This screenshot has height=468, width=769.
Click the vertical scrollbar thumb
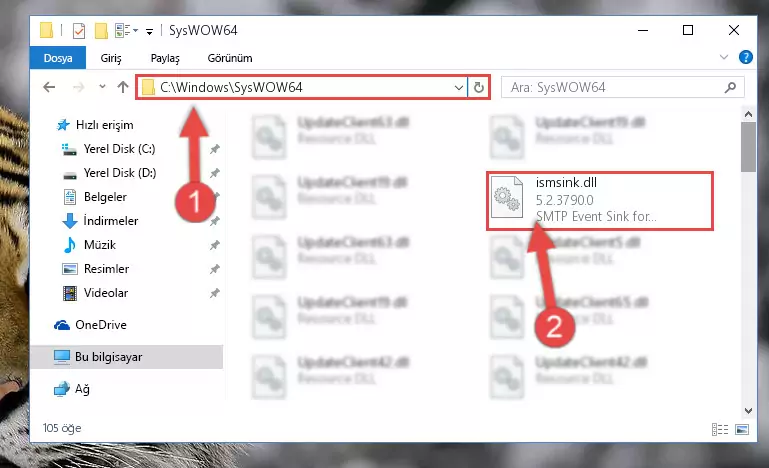click(x=748, y=147)
